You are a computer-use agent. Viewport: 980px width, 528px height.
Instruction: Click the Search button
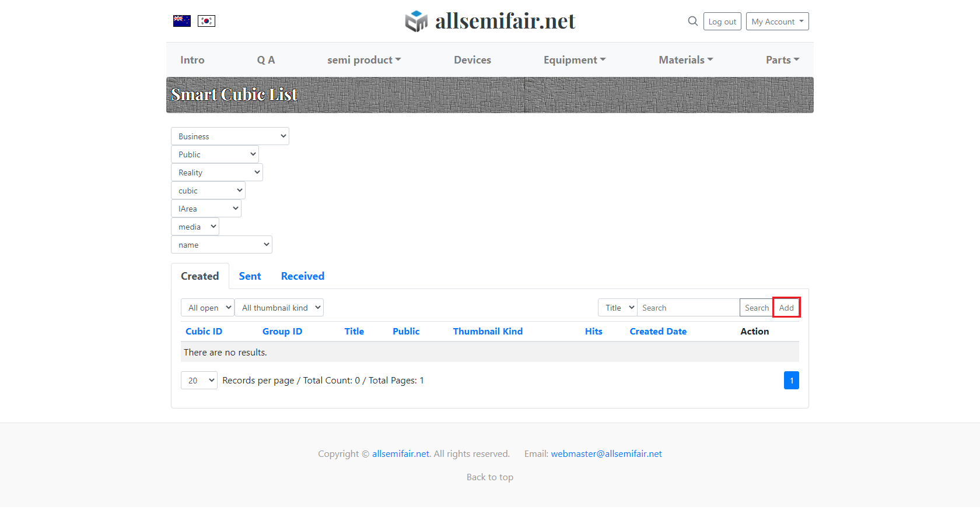click(757, 308)
